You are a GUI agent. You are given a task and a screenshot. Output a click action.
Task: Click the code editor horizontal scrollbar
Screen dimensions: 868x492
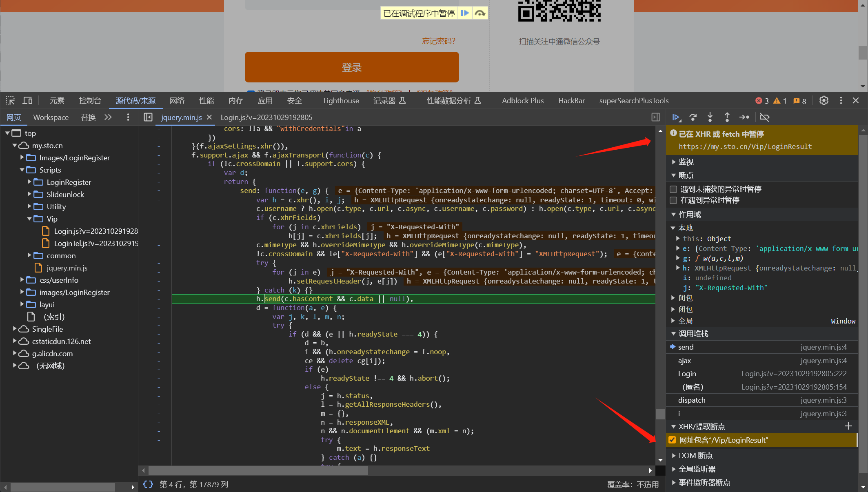coord(258,470)
